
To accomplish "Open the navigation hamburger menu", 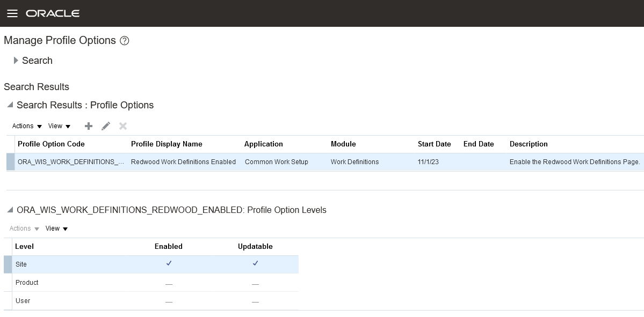I will tap(13, 13).
